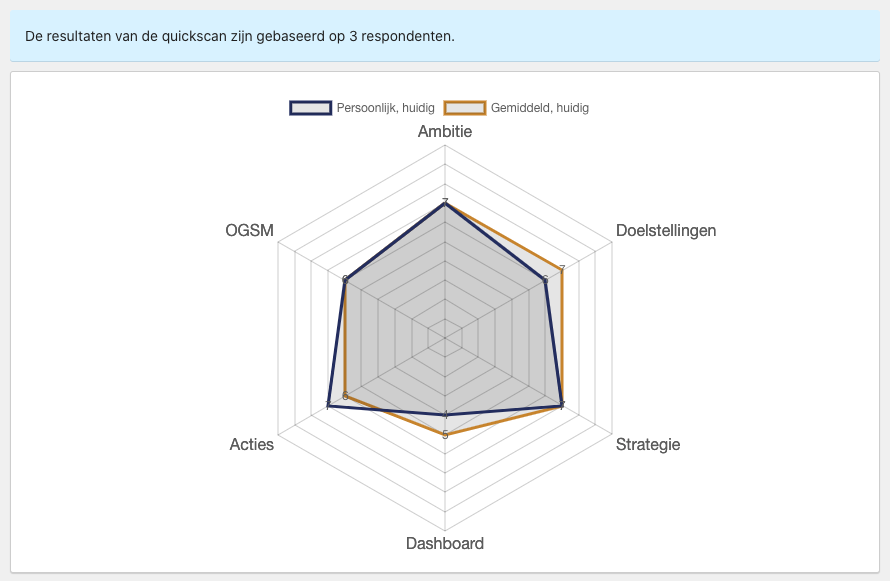
Task: Select the Ambitie axis label
Action: tap(445, 132)
